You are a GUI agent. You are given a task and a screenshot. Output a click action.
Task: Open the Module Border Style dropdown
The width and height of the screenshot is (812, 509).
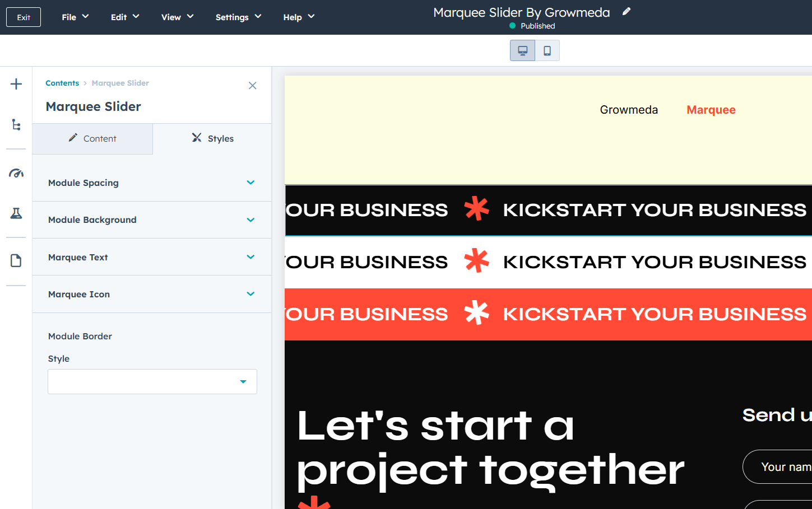pos(152,382)
